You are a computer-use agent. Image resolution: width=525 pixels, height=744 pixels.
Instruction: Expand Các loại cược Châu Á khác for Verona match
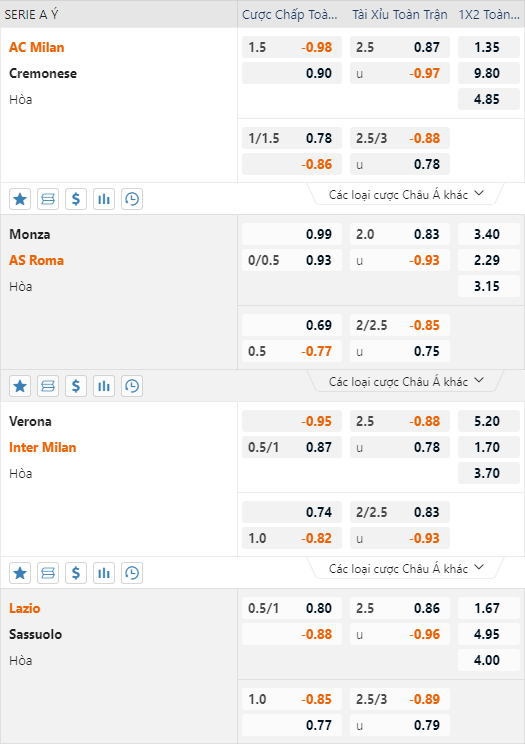coord(406,568)
